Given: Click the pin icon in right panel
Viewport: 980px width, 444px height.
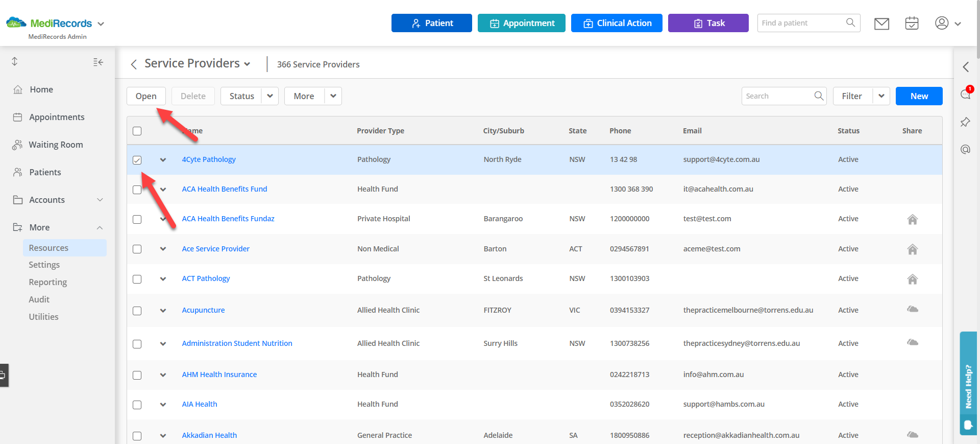Looking at the screenshot, I should [x=965, y=122].
